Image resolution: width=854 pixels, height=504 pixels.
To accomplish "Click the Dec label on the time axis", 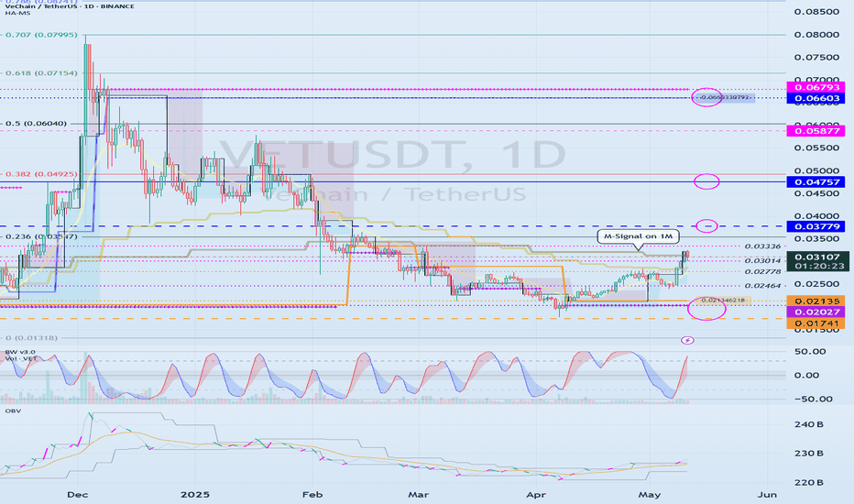I will 77,495.
